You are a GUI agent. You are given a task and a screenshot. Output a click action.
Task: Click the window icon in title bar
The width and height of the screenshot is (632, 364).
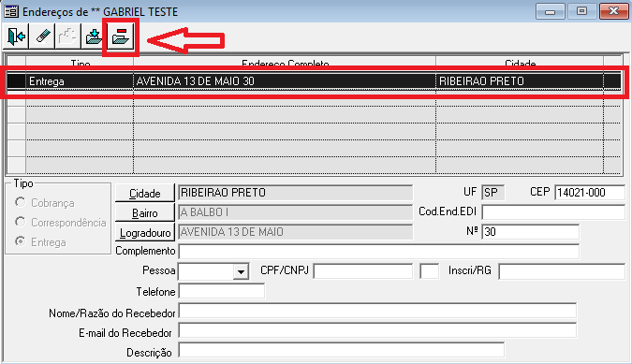coord(11,11)
